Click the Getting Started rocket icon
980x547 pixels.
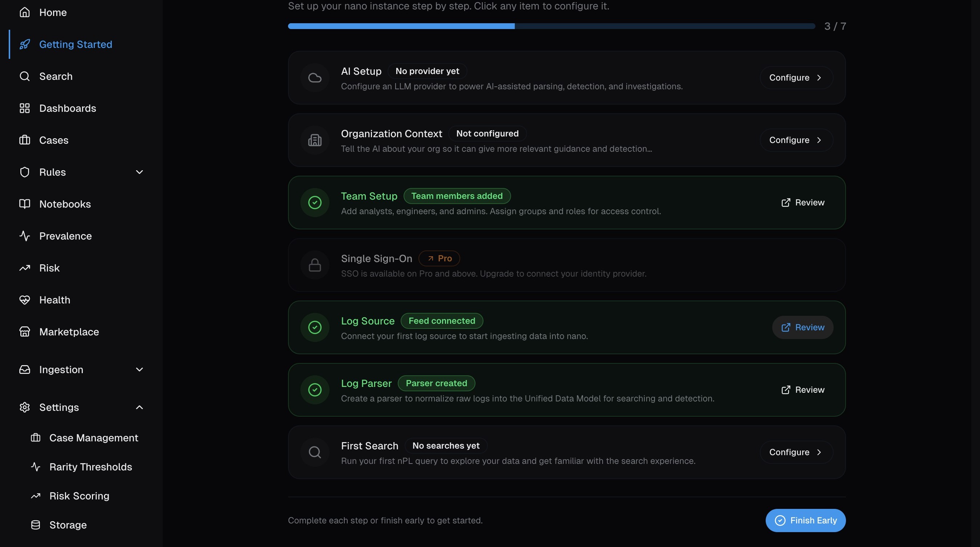pos(25,45)
